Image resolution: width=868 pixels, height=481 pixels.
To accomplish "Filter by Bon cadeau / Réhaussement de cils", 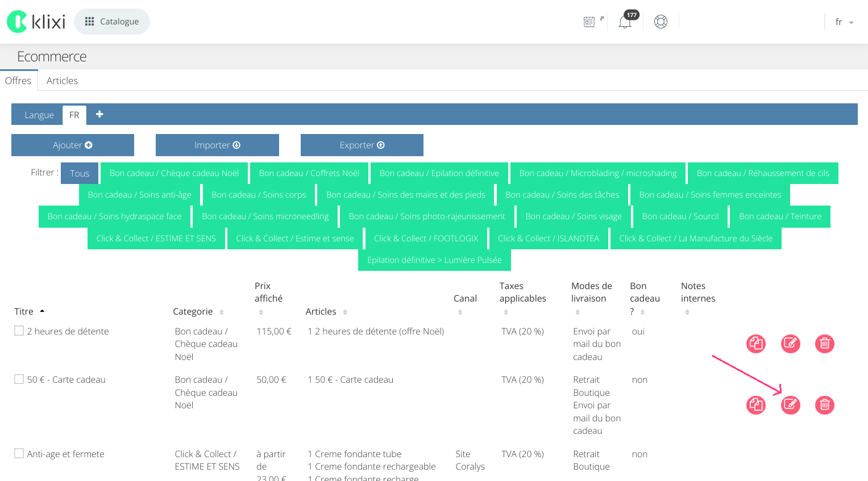I will (763, 173).
